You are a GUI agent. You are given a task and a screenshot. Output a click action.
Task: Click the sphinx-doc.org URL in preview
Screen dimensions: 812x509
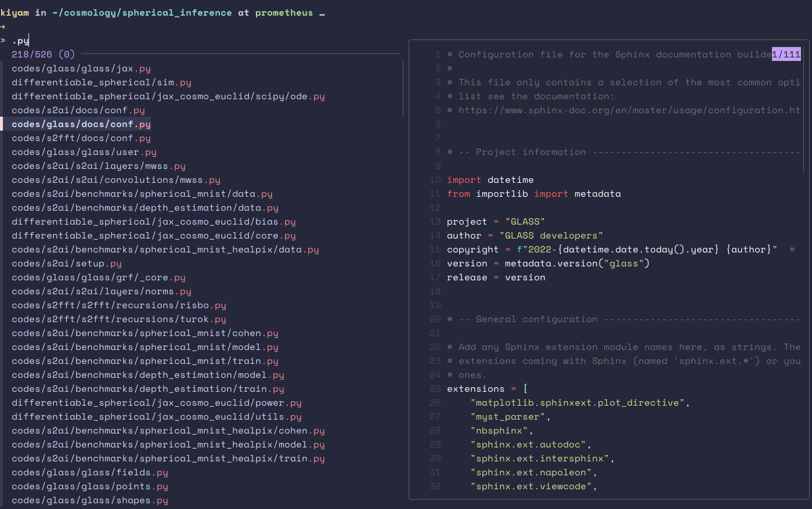pyautogui.click(x=629, y=110)
